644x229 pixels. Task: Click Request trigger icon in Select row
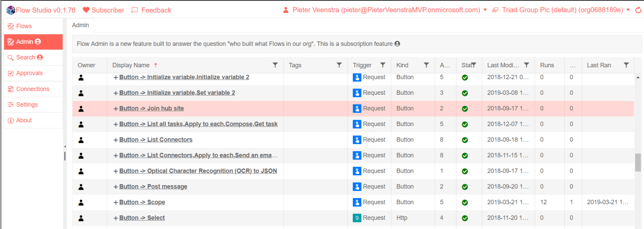click(x=357, y=218)
